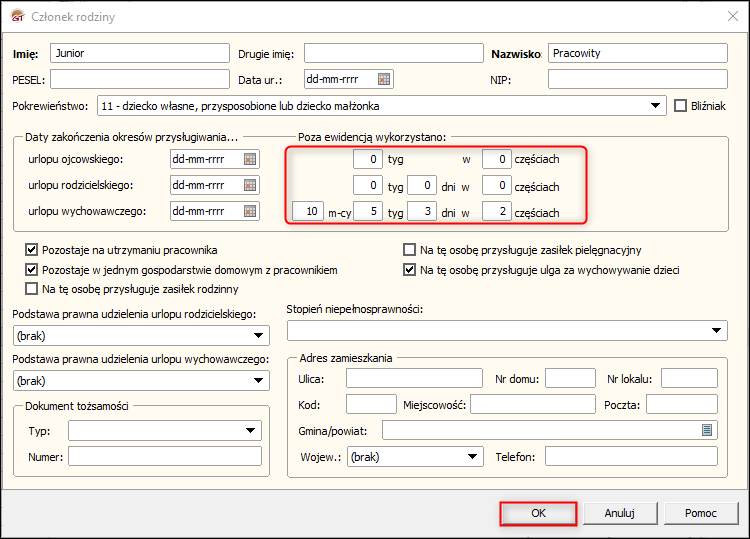Open calendar picker for Data ur. field
The height and width of the screenshot is (539, 750).
384,79
